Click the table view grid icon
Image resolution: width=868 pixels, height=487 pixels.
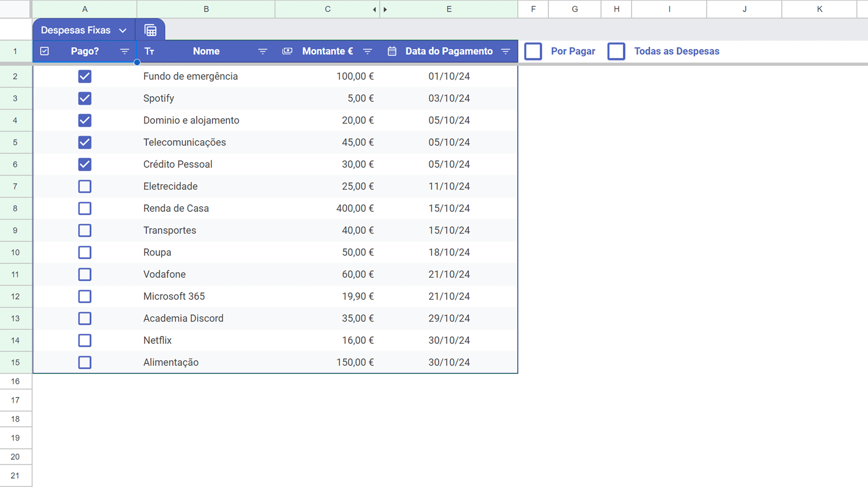[x=150, y=30]
